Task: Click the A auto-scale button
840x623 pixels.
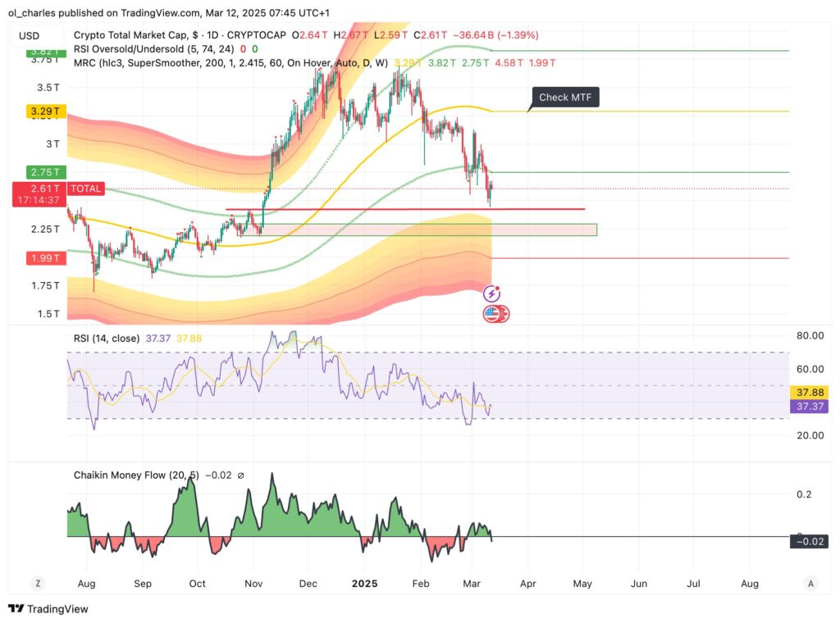Action: [x=810, y=584]
